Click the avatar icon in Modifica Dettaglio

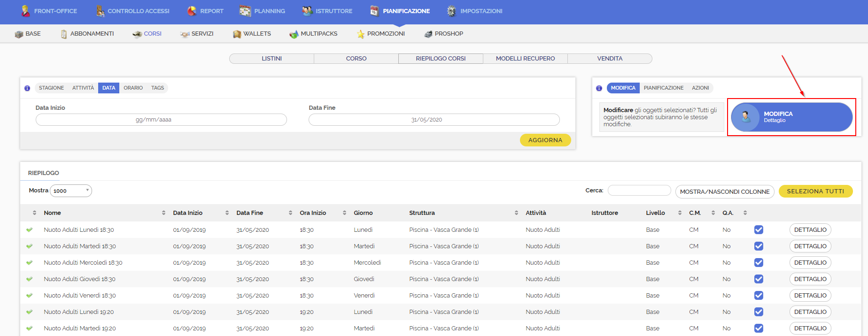point(746,117)
